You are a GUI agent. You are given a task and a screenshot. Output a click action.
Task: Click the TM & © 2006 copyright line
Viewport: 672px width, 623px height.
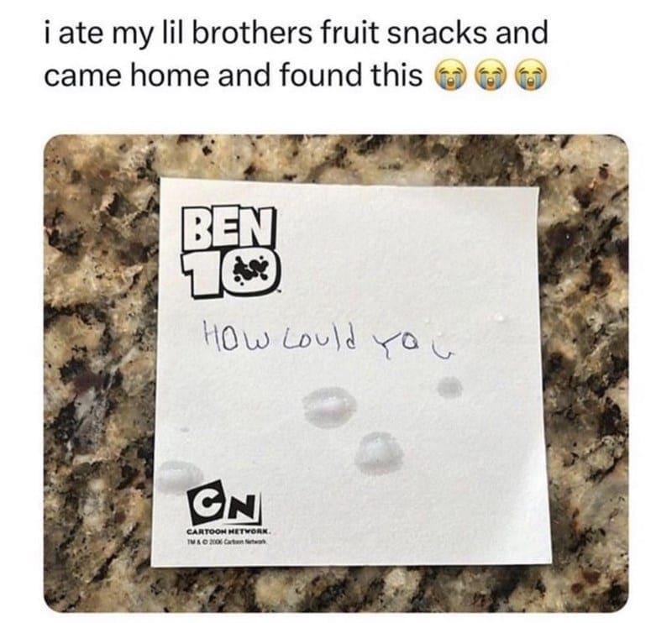[228, 542]
